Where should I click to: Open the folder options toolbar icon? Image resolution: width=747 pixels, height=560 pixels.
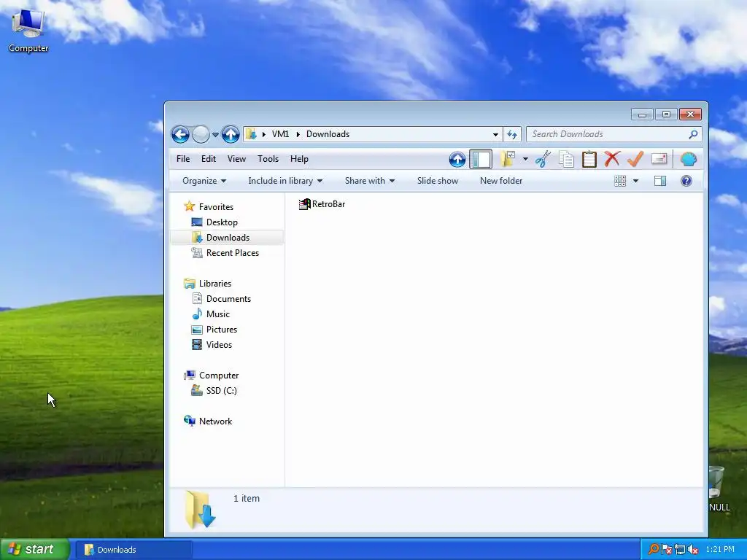(x=508, y=159)
